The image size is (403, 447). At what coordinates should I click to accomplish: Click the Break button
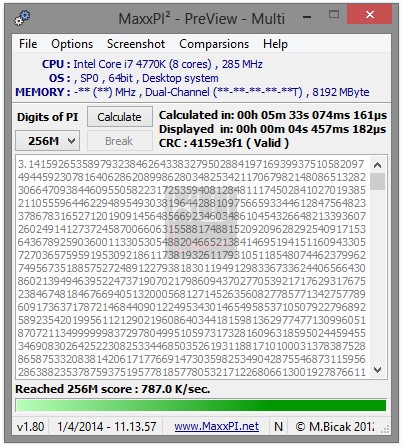(120, 141)
